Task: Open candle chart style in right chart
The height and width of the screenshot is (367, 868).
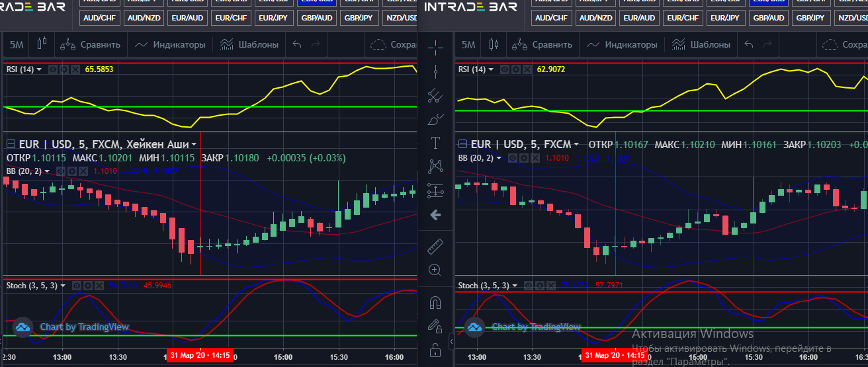Action: (x=494, y=45)
